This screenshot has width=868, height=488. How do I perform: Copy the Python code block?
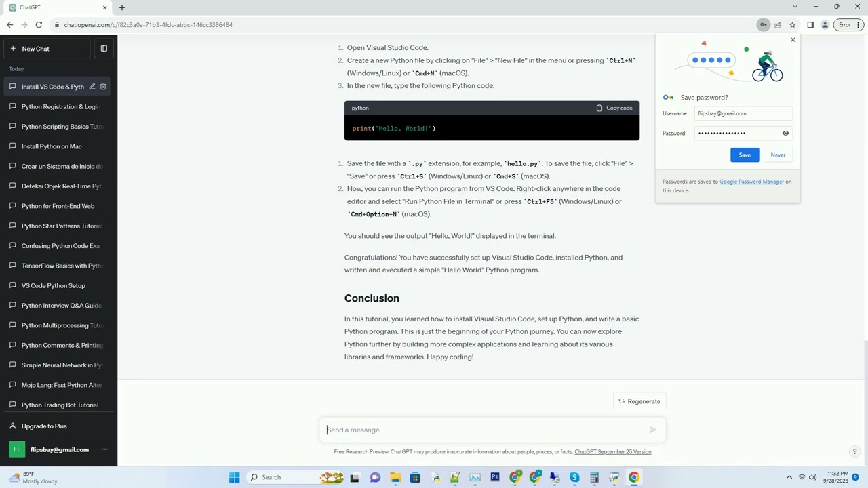pyautogui.click(x=614, y=108)
